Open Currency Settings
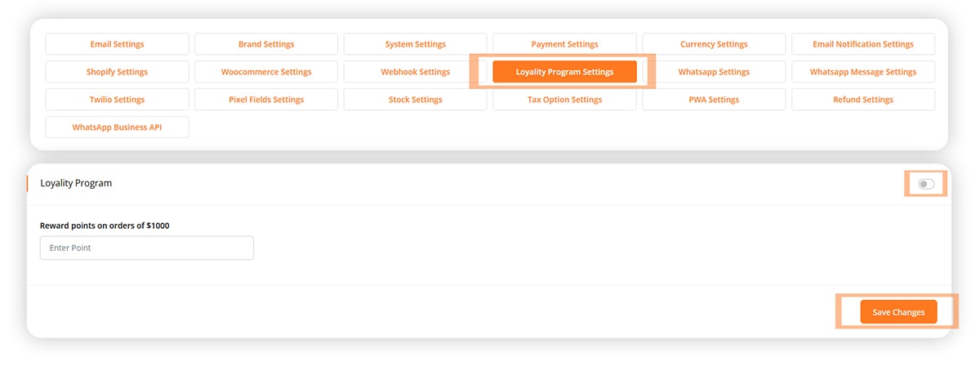The height and width of the screenshot is (371, 980). coord(714,44)
